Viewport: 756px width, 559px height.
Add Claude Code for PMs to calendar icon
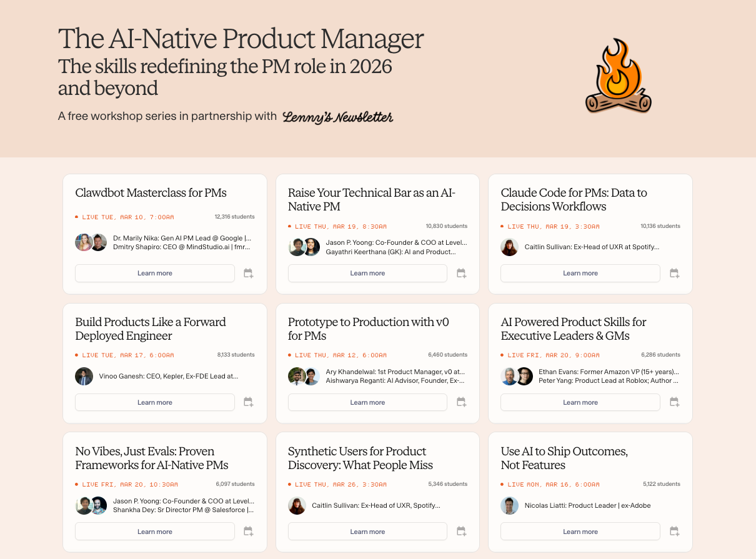point(674,274)
